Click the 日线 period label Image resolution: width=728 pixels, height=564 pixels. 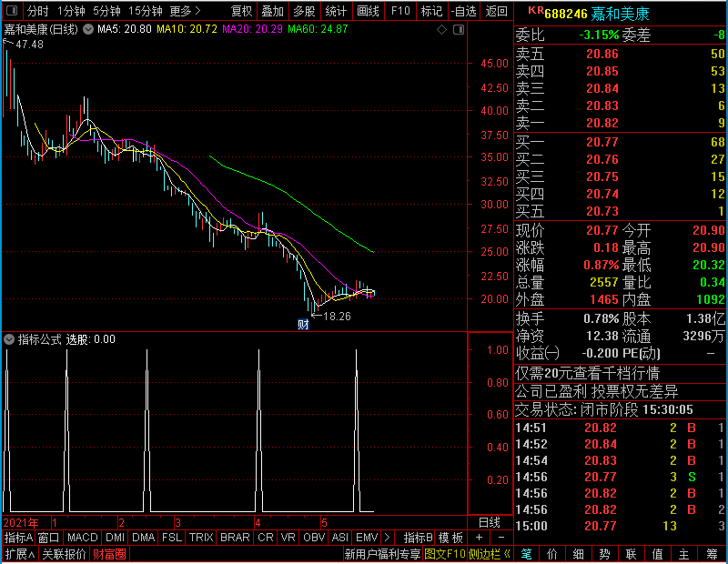click(x=490, y=523)
